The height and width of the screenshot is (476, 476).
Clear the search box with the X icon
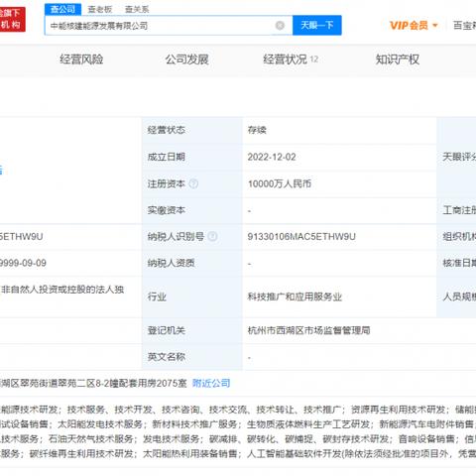tap(280, 26)
